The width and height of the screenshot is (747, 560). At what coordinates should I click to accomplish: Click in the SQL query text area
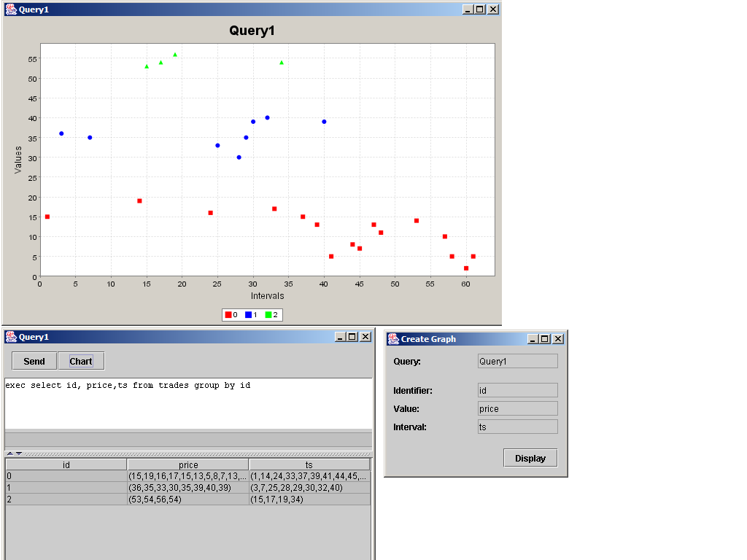pyautogui.click(x=188, y=403)
